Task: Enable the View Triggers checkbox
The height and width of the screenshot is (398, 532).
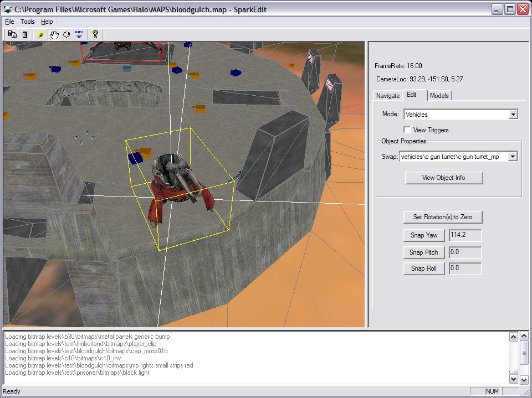Action: click(407, 130)
